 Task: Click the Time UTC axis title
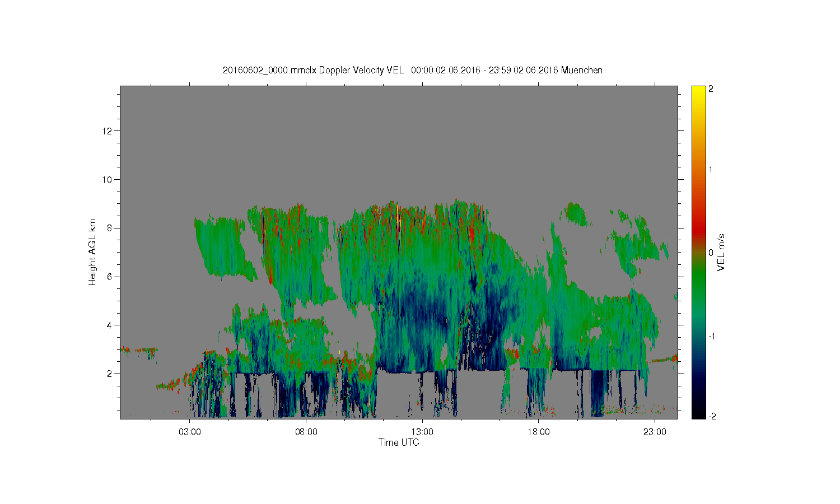point(399,442)
